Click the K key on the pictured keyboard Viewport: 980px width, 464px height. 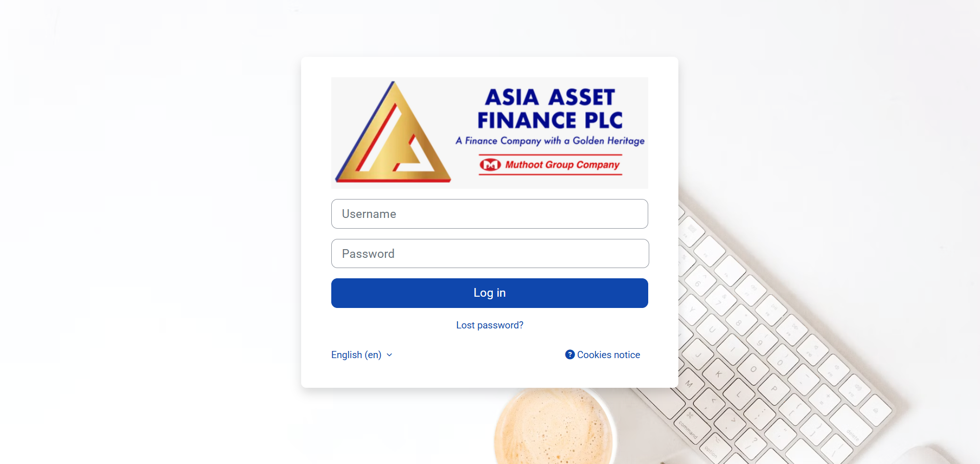point(718,374)
